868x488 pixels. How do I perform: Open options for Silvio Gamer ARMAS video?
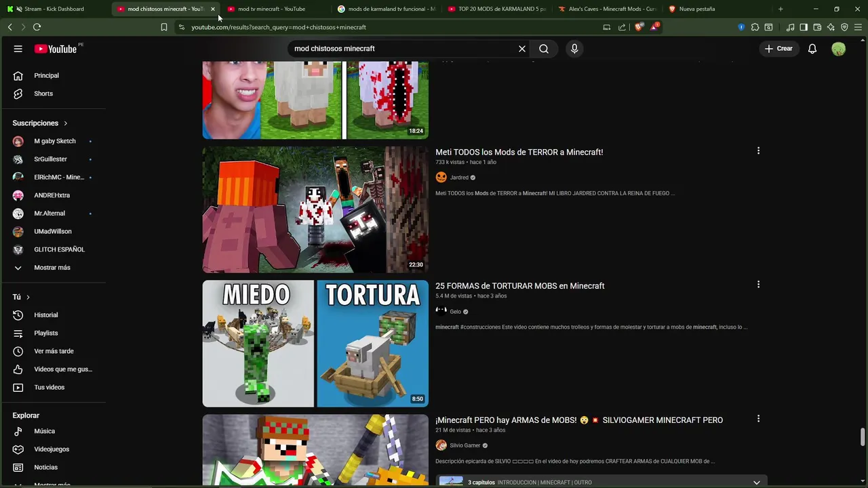point(758,419)
